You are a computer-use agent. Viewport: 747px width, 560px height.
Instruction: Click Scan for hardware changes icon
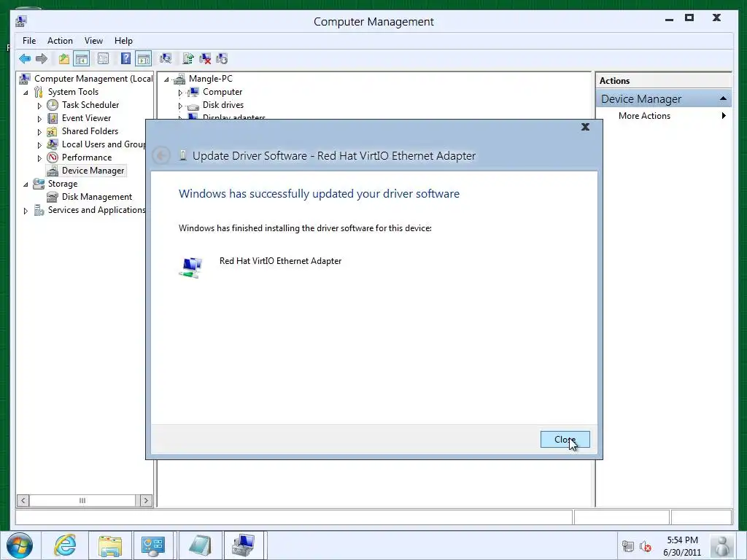[166, 58]
